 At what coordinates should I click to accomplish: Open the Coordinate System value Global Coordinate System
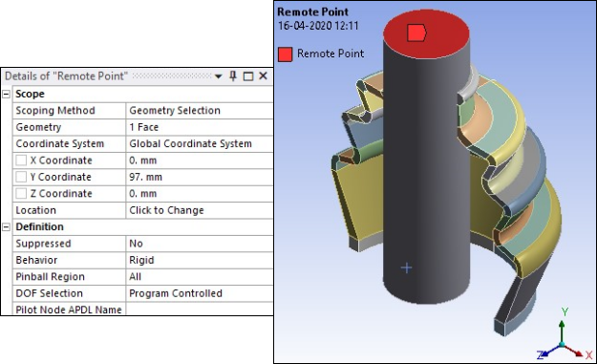tap(200, 143)
